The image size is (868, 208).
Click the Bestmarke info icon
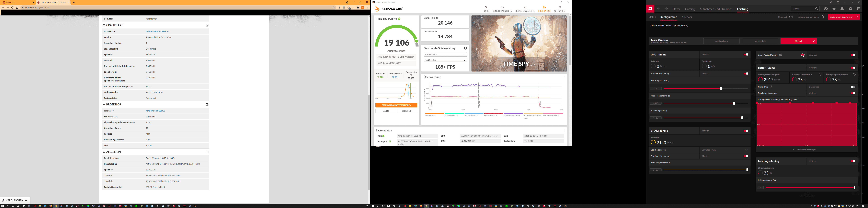pos(411,75)
